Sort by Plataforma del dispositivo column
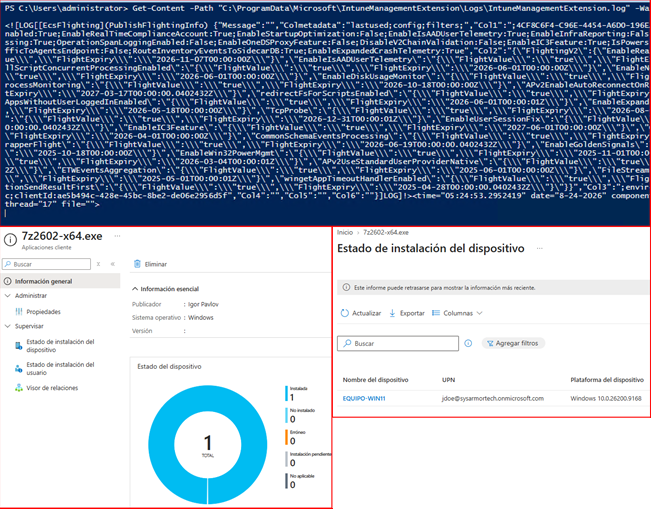652x511 pixels. coord(607,380)
